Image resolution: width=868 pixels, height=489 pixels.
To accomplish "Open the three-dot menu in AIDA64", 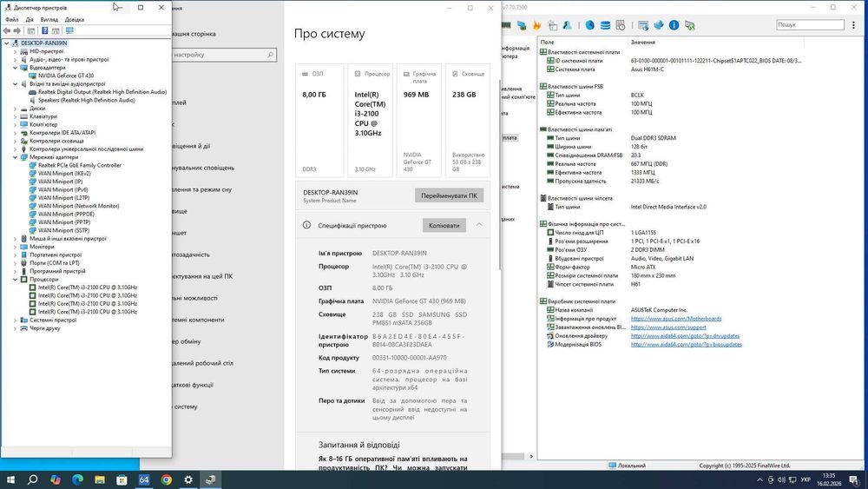I will pos(853,25).
